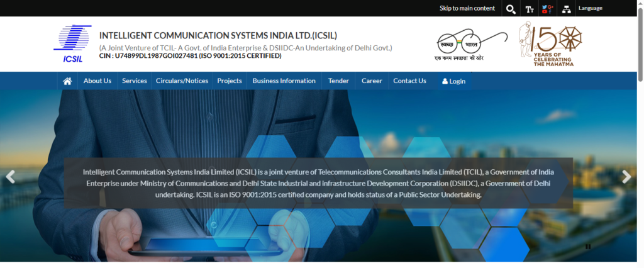Click the Login button
644x268 pixels.
[454, 81]
